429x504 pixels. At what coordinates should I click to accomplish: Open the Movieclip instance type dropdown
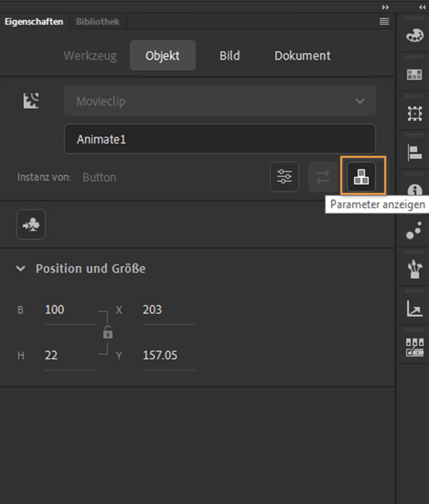click(x=220, y=101)
